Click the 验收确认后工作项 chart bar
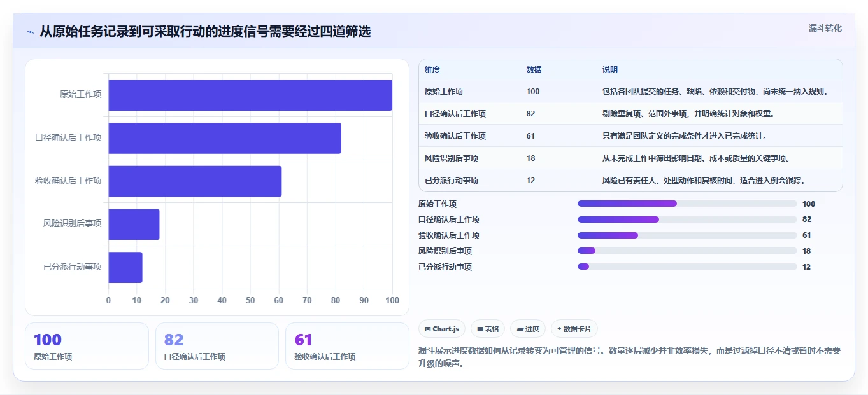The height and width of the screenshot is (395, 868). coord(195,181)
